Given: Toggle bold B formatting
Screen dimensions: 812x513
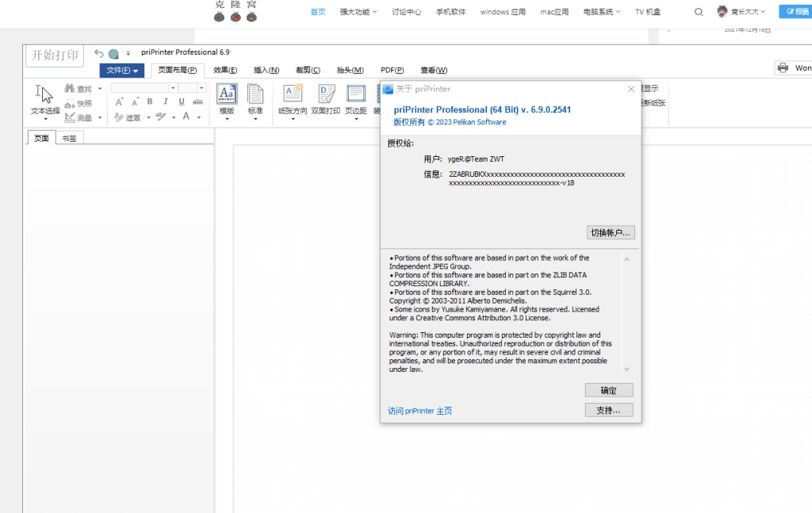Looking at the screenshot, I should pos(150,101).
